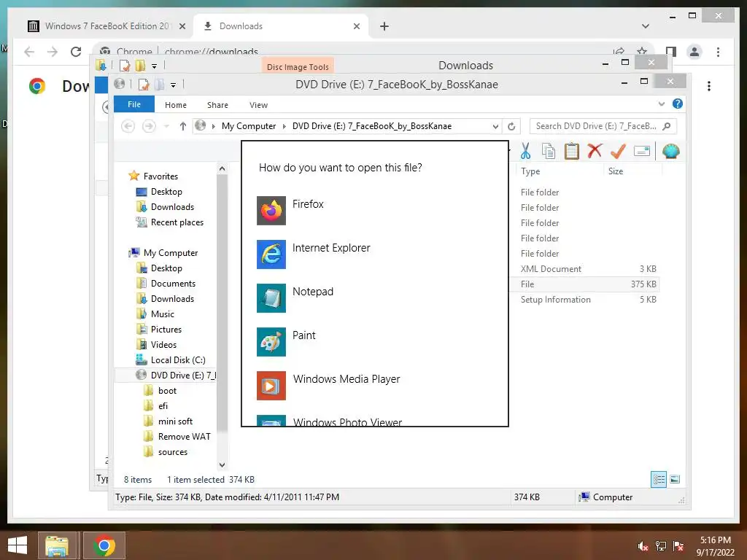The height and width of the screenshot is (560, 747).
Task: Click the Chrome icon on taskbar
Action: pyautogui.click(x=104, y=545)
